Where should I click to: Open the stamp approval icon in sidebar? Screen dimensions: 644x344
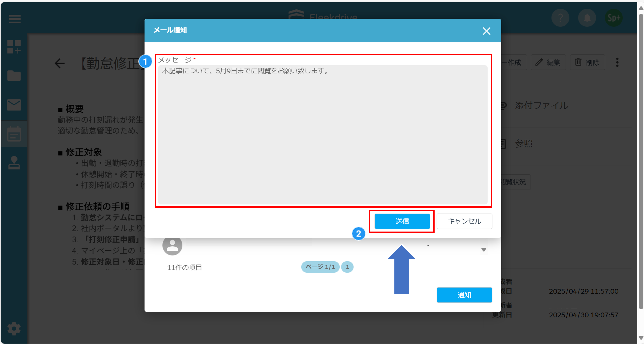tap(14, 163)
